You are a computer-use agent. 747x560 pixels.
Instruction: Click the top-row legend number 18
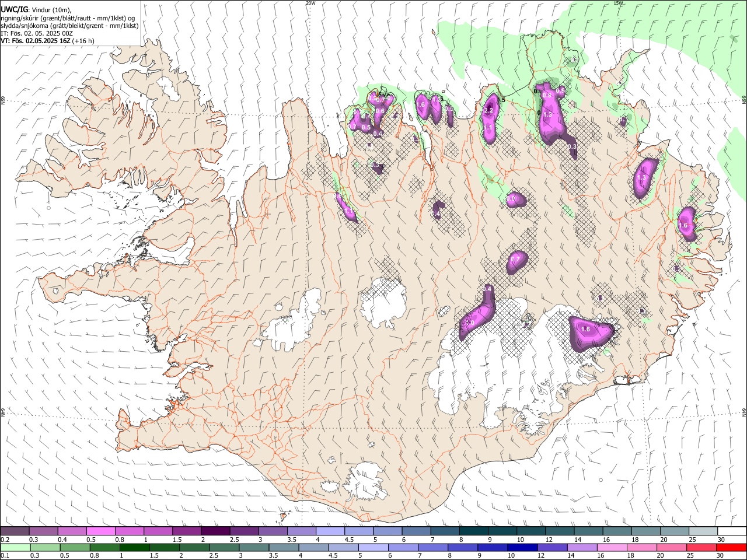pos(634,540)
